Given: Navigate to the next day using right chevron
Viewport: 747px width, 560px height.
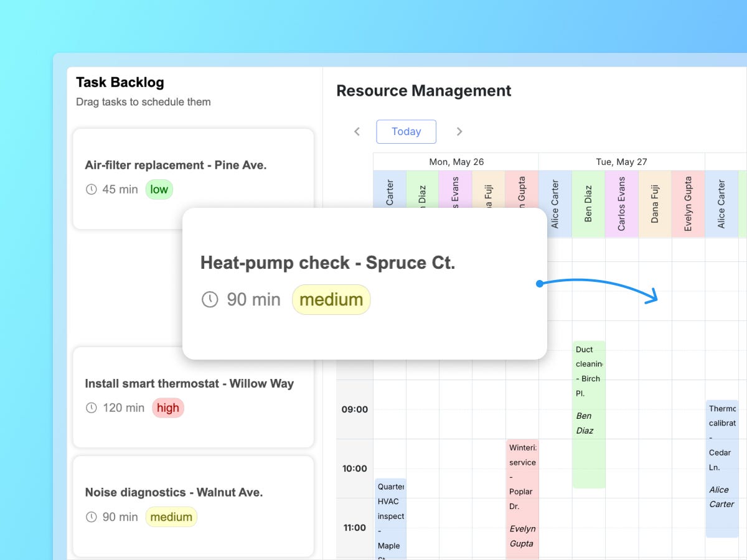Looking at the screenshot, I should point(459,131).
